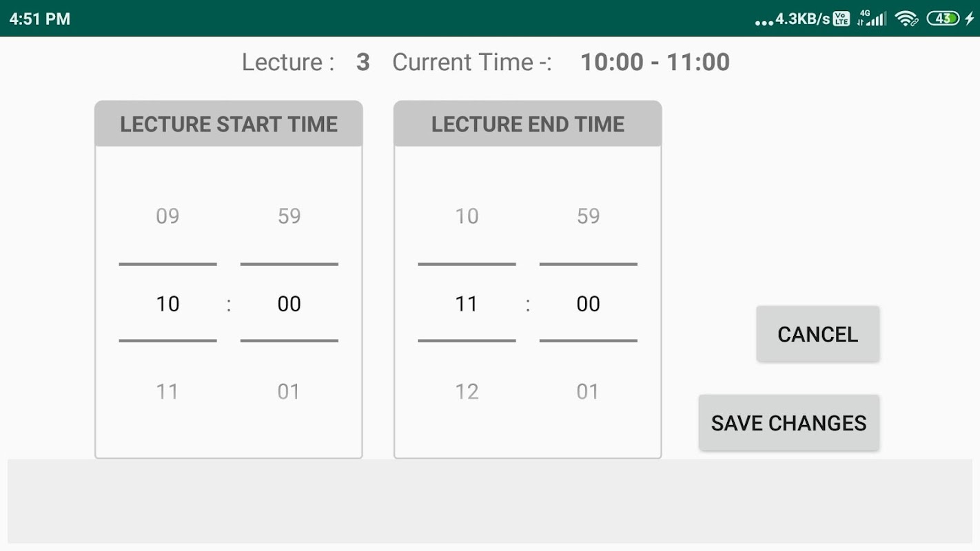Select hour 12 in end time picker
Screen dimensions: 980x551
pyautogui.click(x=467, y=392)
